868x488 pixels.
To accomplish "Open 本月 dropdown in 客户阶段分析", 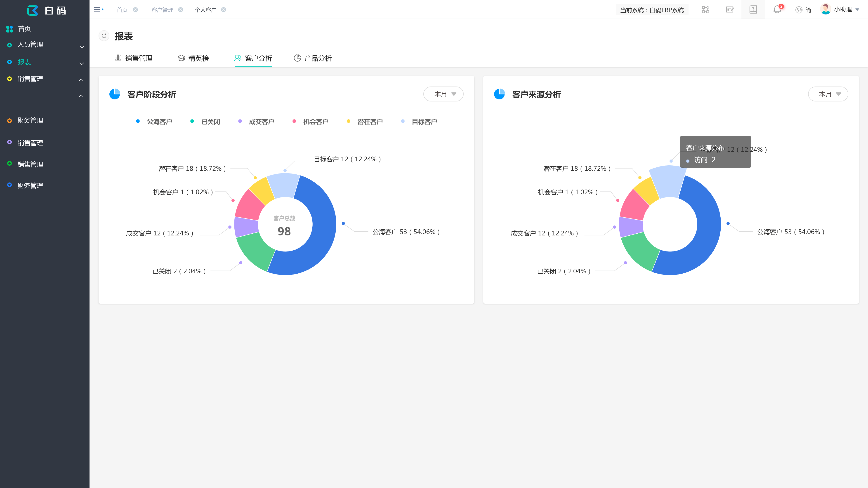I will (x=443, y=94).
